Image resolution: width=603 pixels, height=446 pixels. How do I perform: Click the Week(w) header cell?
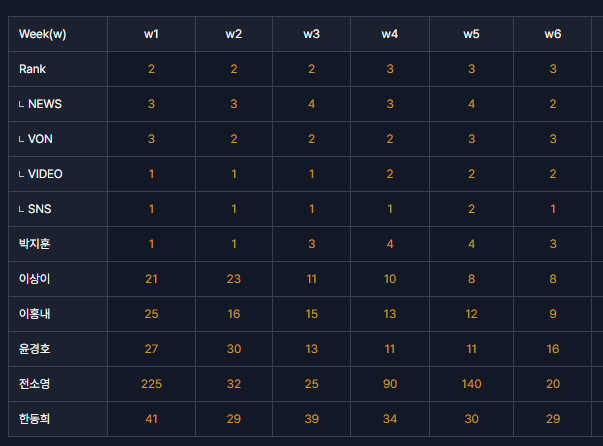pyautogui.click(x=43, y=34)
